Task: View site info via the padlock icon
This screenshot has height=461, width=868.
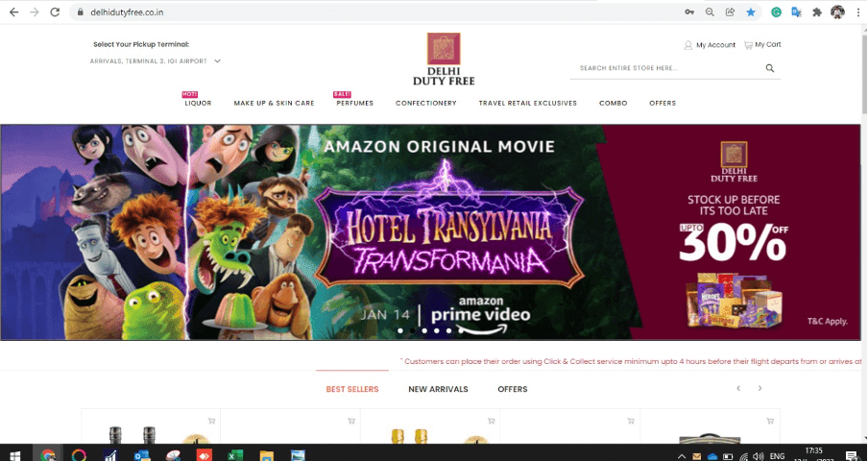Action: point(80,12)
